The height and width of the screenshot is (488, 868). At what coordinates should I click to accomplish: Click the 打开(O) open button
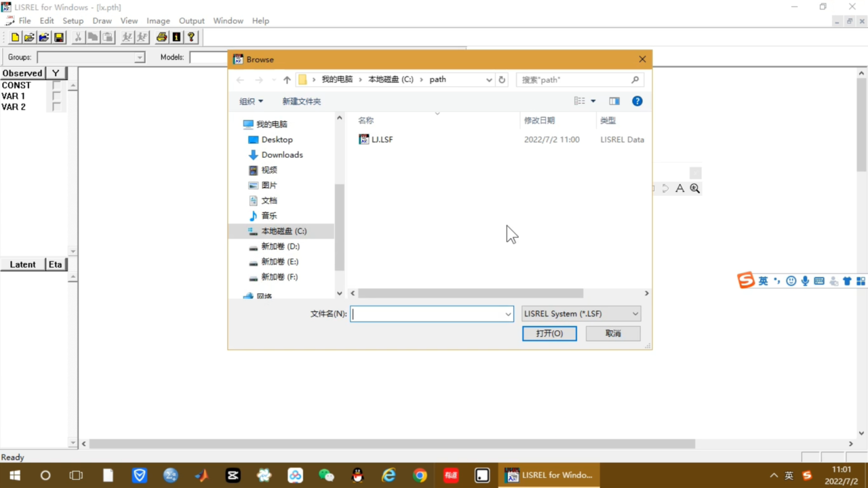pyautogui.click(x=549, y=333)
